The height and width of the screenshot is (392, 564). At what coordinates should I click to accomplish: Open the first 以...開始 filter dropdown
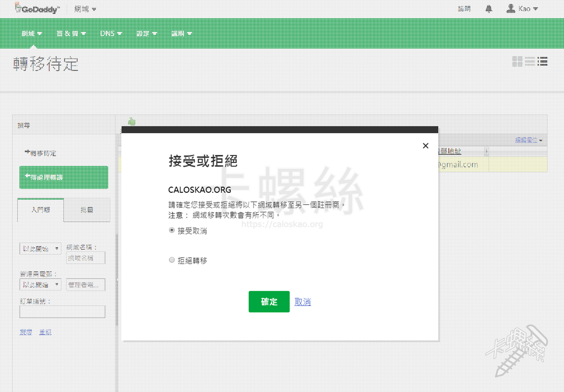[x=40, y=249]
